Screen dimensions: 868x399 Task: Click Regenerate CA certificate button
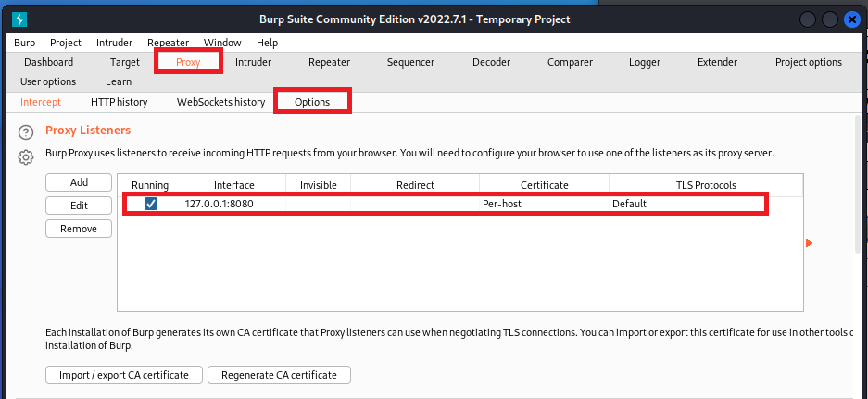(279, 375)
